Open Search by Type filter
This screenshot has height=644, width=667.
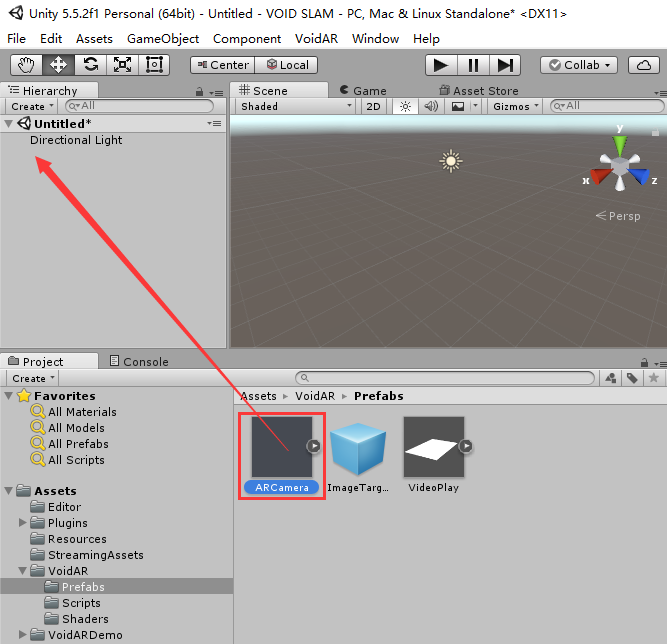pyautogui.click(x=611, y=378)
